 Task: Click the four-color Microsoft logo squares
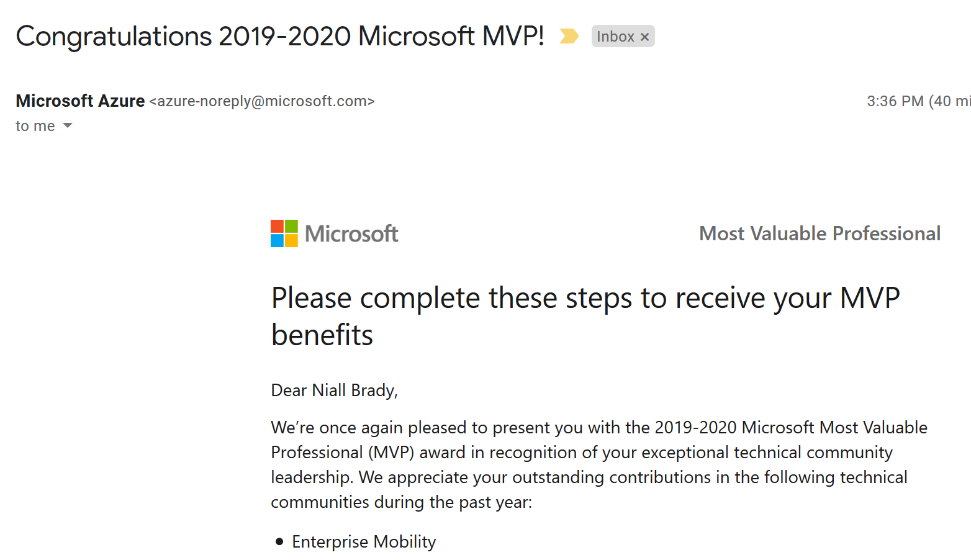284,233
